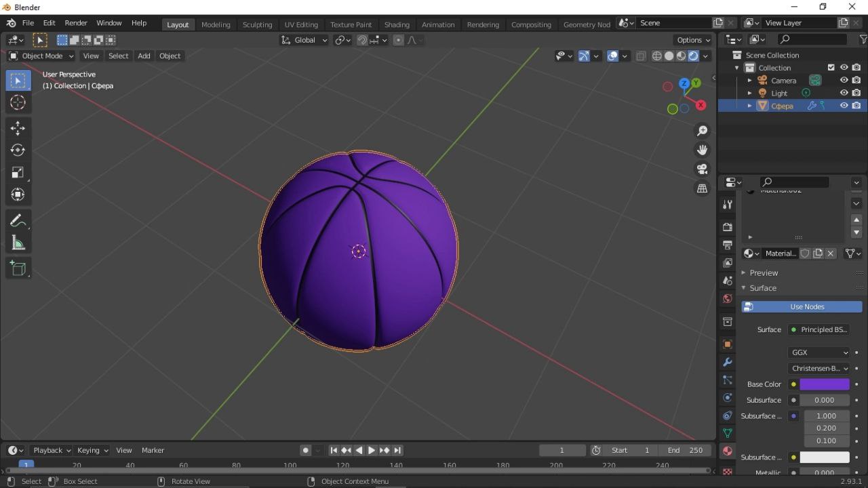
Task: Open the viewport Add menu
Action: click(144, 56)
